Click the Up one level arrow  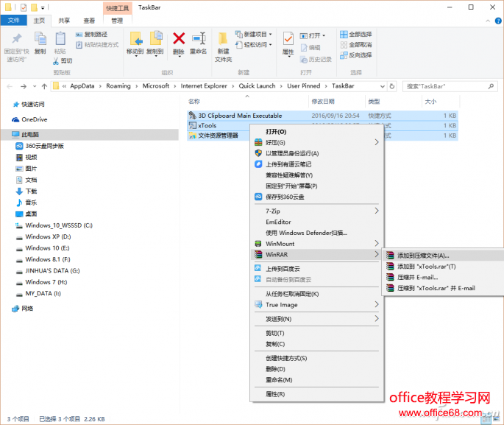44,86
